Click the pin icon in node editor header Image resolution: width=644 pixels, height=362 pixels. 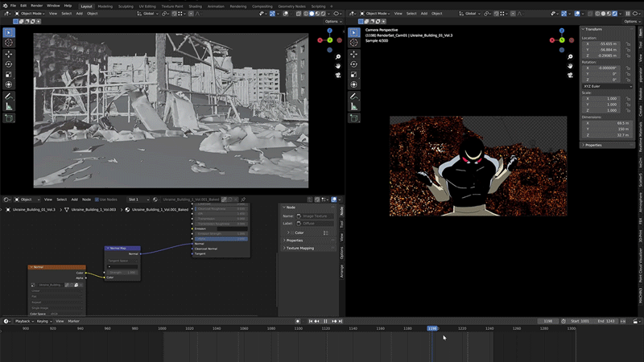[x=243, y=200]
